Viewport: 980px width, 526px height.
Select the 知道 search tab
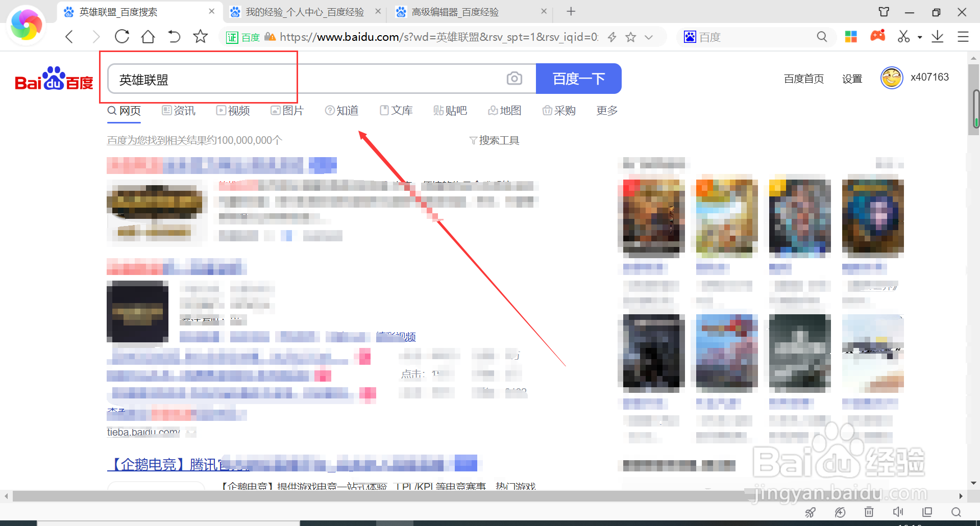(342, 111)
